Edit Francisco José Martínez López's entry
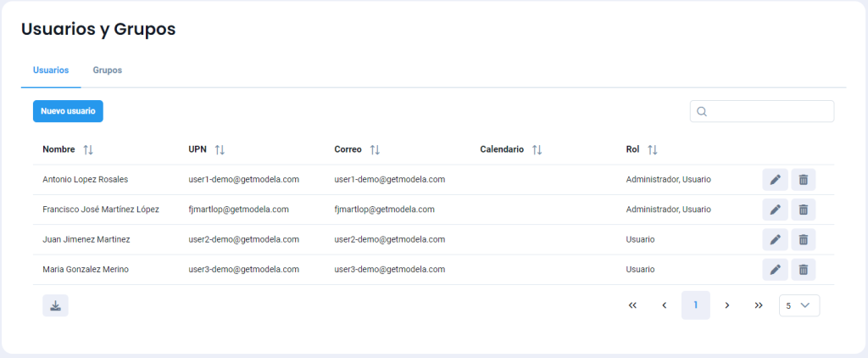868x358 pixels. [x=775, y=210]
